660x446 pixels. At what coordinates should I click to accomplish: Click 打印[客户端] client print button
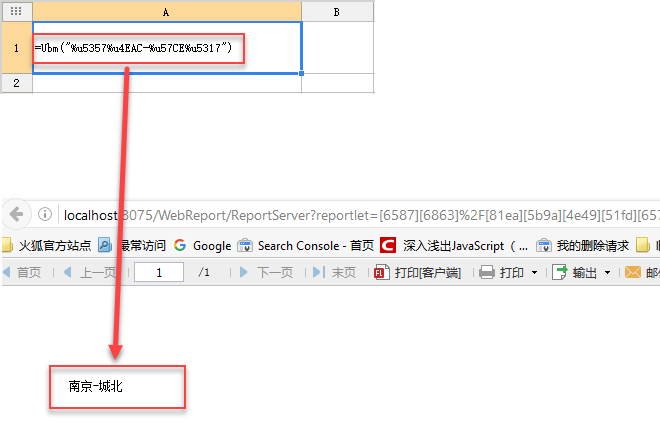point(418,272)
